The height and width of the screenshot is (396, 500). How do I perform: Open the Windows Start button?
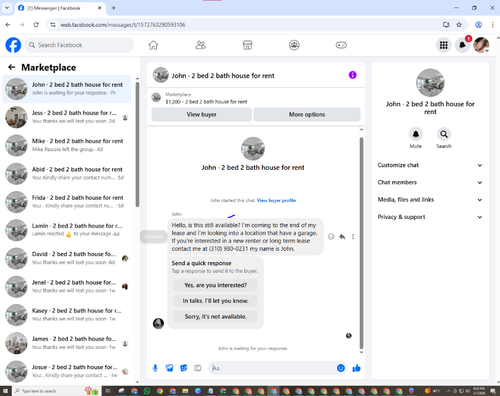click(x=5, y=391)
